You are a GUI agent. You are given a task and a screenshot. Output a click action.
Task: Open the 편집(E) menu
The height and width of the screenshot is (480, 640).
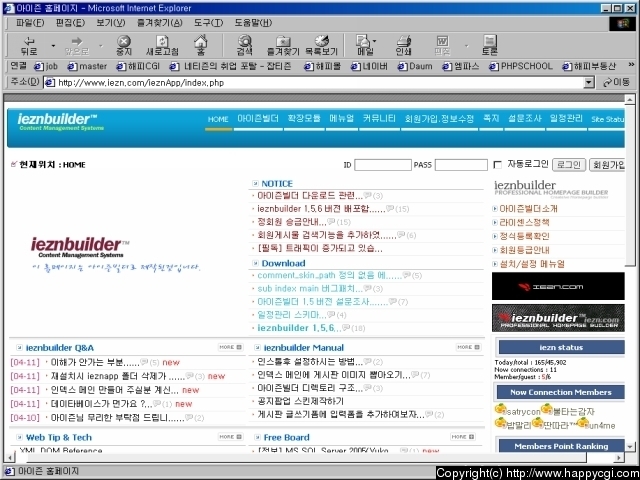(70, 23)
